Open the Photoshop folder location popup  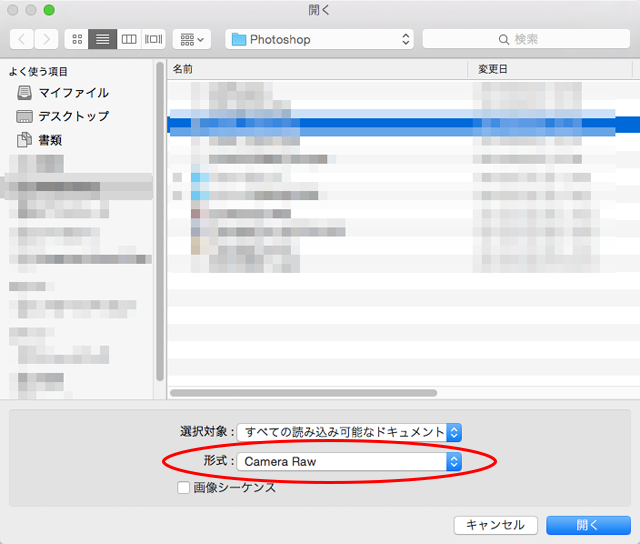point(319,39)
